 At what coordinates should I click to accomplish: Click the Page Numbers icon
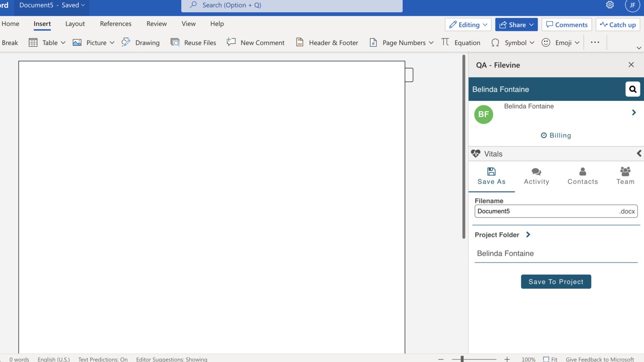coord(373,42)
